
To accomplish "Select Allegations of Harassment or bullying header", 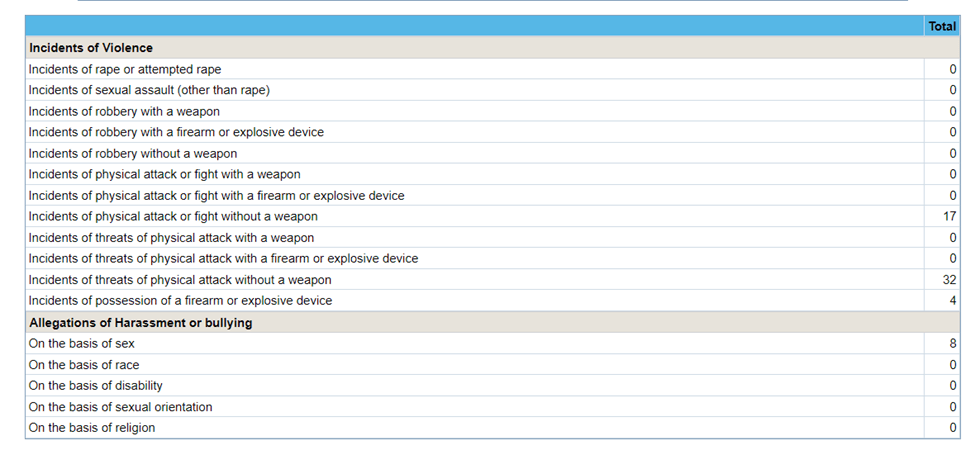I will tap(141, 323).
